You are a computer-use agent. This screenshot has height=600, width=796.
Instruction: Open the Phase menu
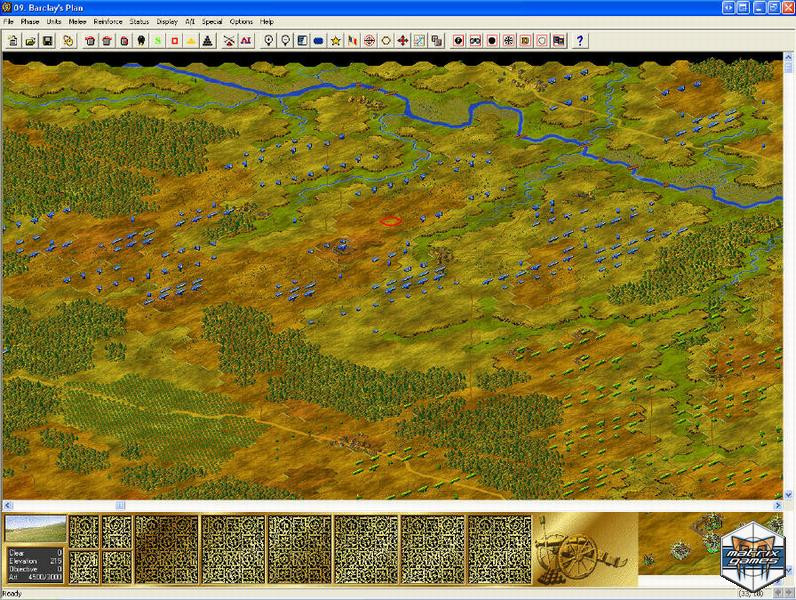[x=30, y=22]
